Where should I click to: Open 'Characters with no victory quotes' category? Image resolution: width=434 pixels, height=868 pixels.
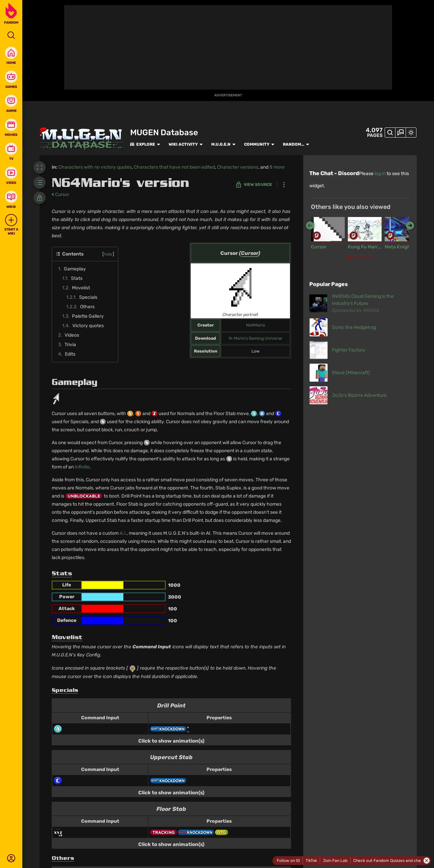95,167
